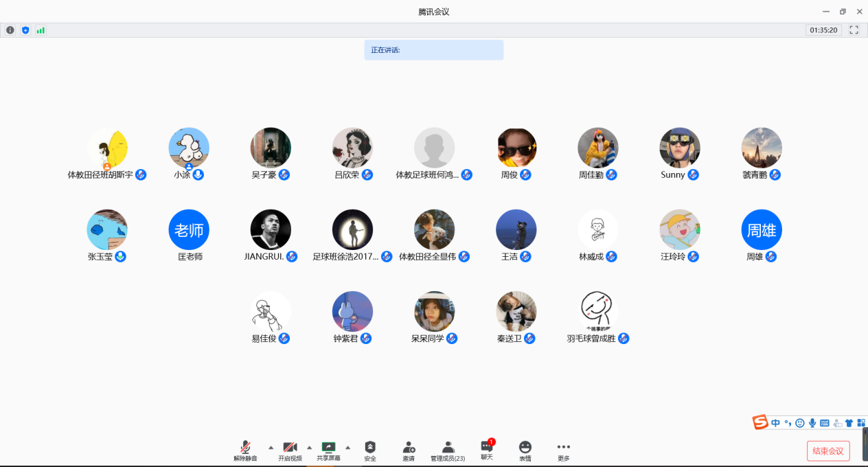Open the meeting info icon at top-left
868x467 pixels.
[10, 30]
